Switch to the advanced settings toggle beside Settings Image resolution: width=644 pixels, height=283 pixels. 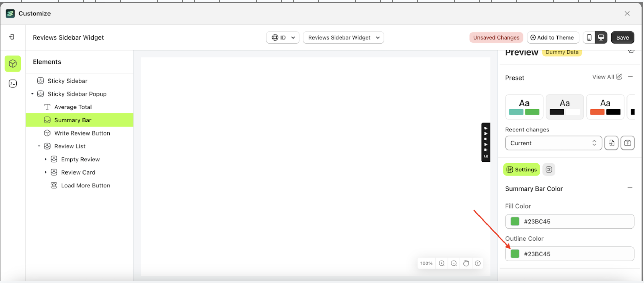549,170
